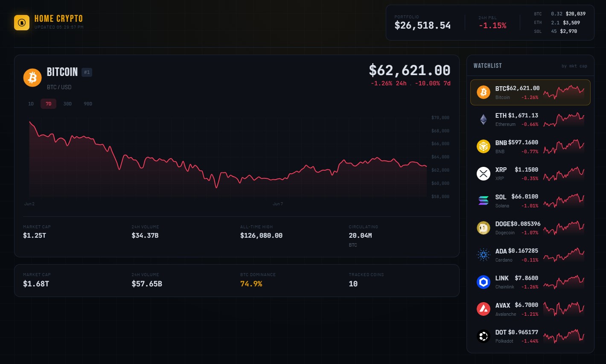Select the Bitcoin icon in watchlist
This screenshot has height=364, width=606.
pyautogui.click(x=484, y=92)
